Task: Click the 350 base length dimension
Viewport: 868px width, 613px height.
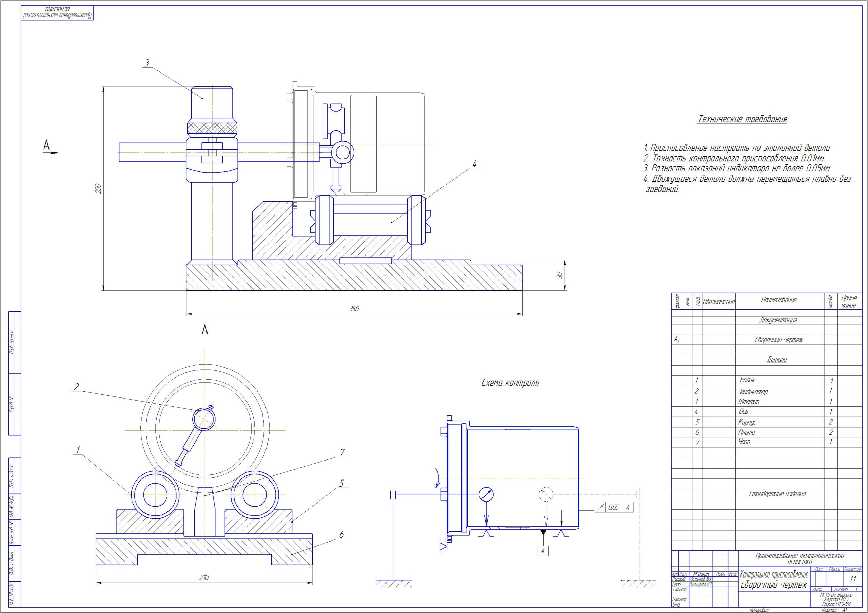Action: click(x=354, y=309)
